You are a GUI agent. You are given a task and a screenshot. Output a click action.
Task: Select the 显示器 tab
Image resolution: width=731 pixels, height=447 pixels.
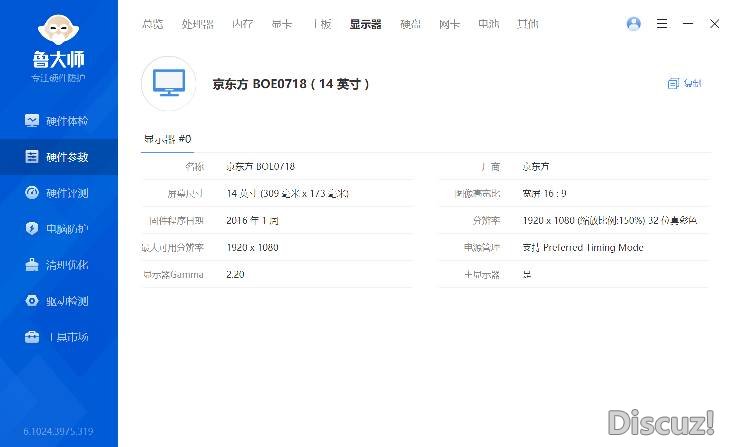coord(366,24)
